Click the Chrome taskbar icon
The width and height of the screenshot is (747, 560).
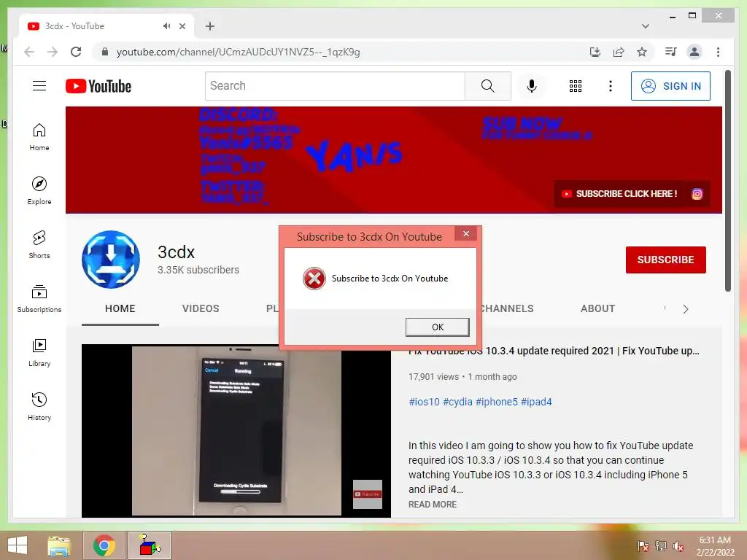point(104,545)
